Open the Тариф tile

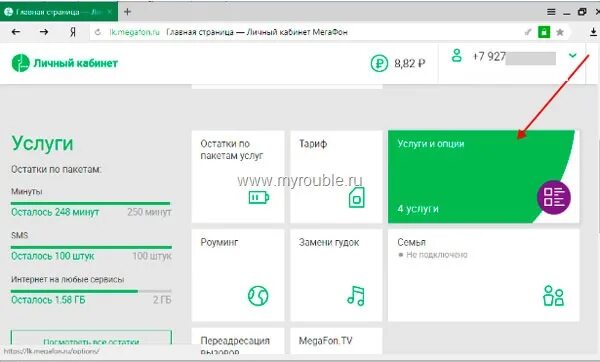pos(336,176)
